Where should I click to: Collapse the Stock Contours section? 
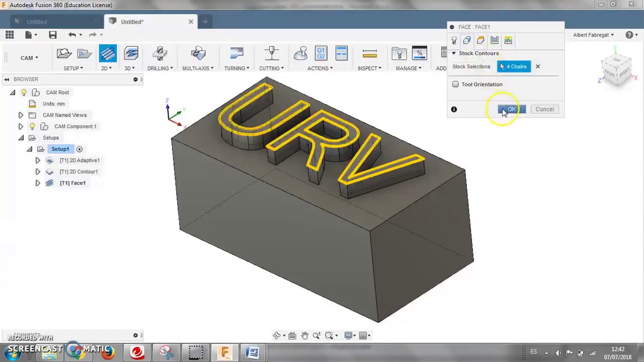(454, 53)
